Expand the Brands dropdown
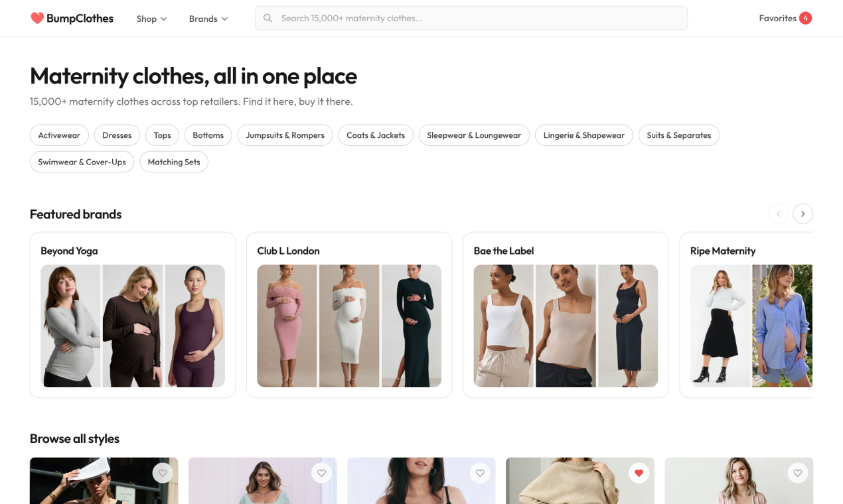The image size is (843, 504). (x=208, y=19)
